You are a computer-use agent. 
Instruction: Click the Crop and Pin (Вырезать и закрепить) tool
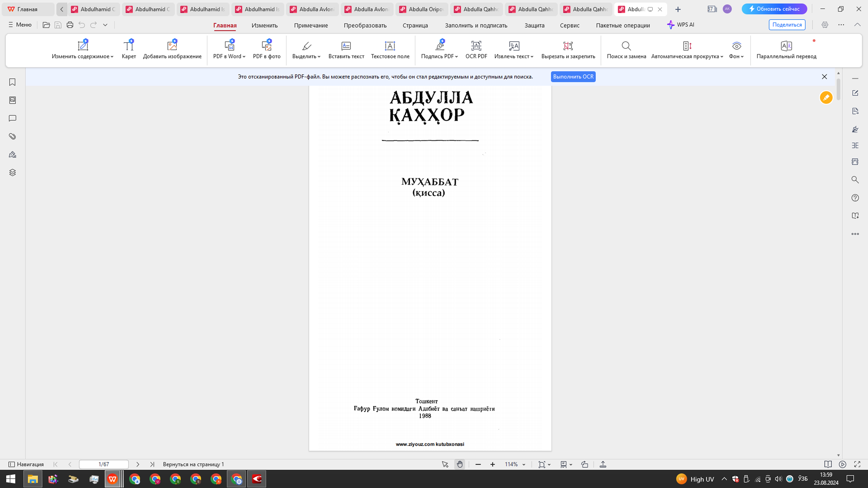[568, 49]
